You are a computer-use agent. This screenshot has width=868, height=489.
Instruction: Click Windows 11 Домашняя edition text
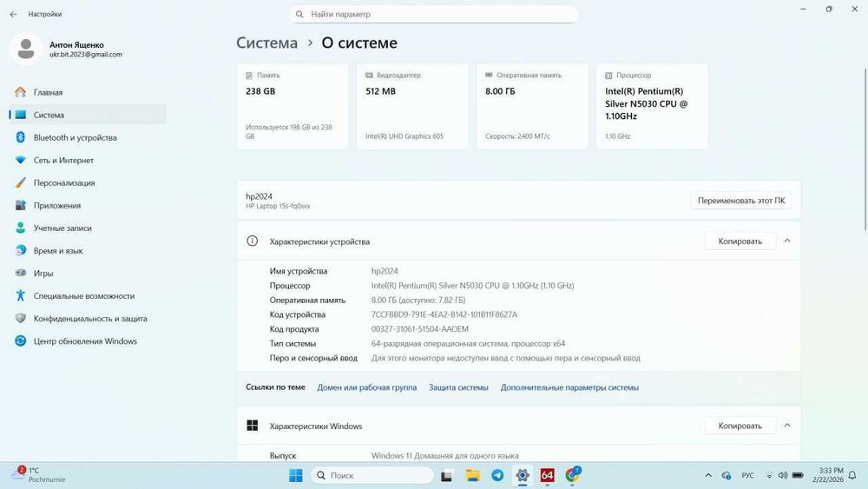point(444,456)
